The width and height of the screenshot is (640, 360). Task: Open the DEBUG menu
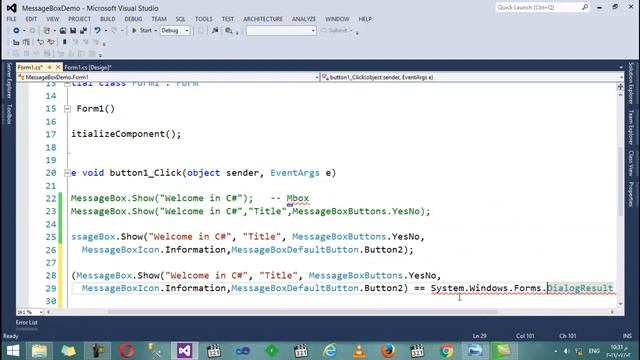(133, 19)
